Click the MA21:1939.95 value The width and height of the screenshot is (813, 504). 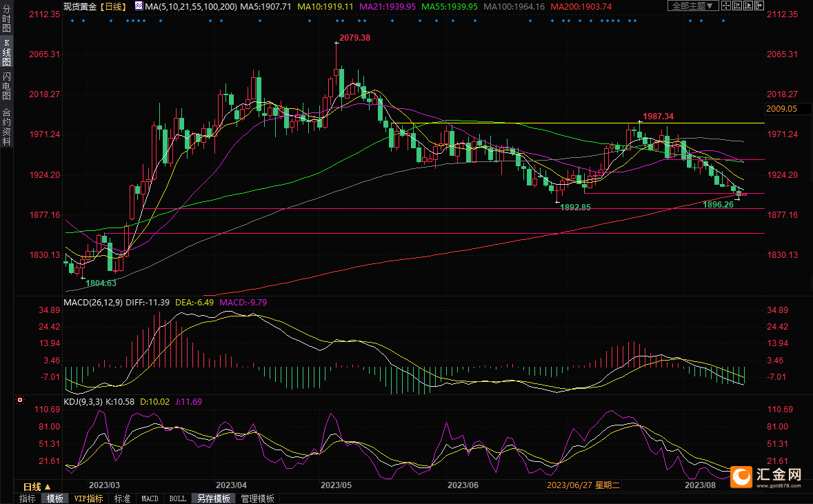pyautogui.click(x=388, y=7)
